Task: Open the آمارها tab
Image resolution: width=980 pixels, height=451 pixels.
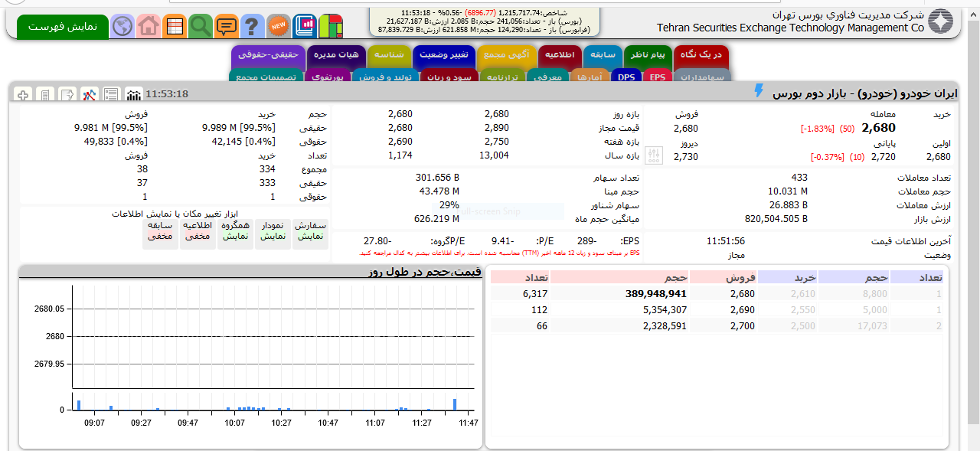Action: click(590, 77)
